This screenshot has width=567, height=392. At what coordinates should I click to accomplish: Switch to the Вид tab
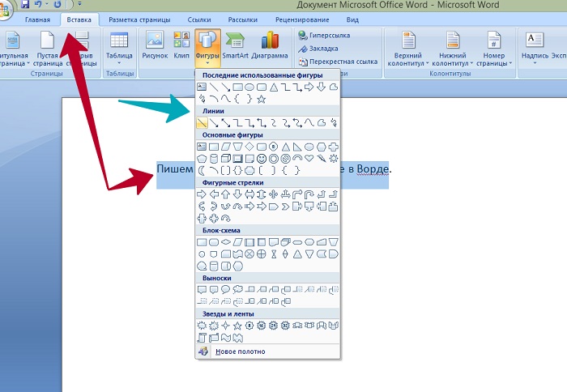(x=352, y=20)
